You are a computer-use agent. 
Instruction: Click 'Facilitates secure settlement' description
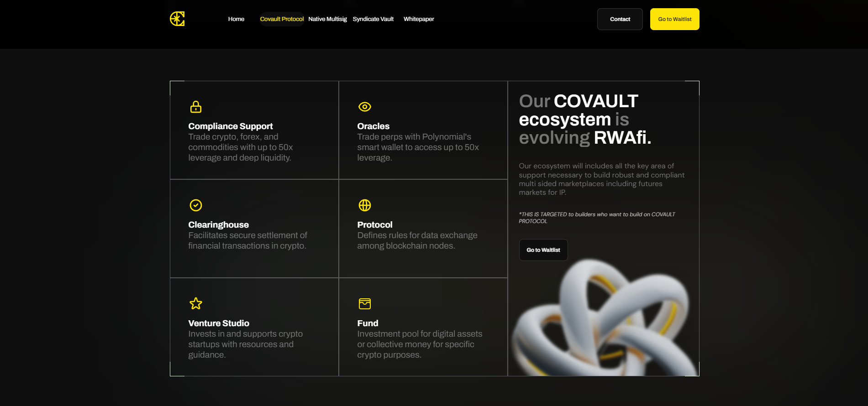pyautogui.click(x=247, y=240)
